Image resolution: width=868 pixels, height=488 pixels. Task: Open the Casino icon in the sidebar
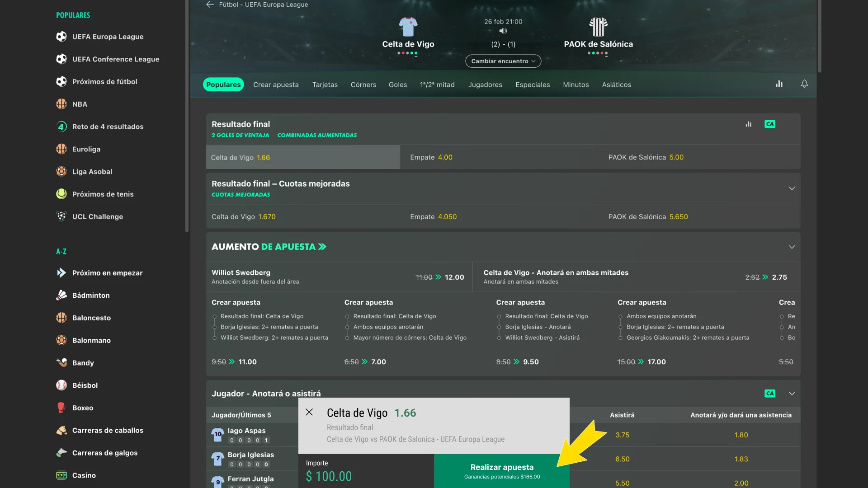(x=61, y=475)
